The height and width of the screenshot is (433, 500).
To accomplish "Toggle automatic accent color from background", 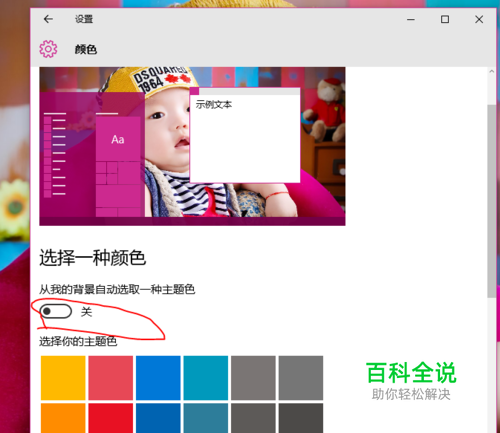I will 56,311.
